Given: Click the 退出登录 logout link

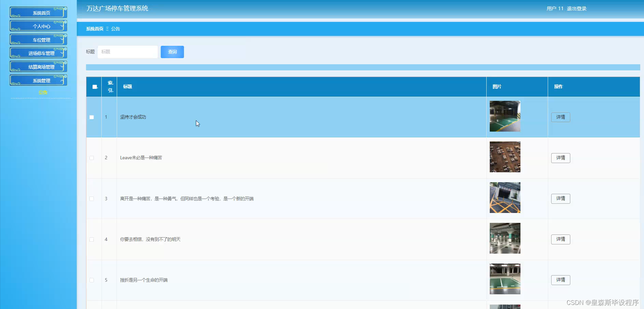Looking at the screenshot, I should (576, 9).
